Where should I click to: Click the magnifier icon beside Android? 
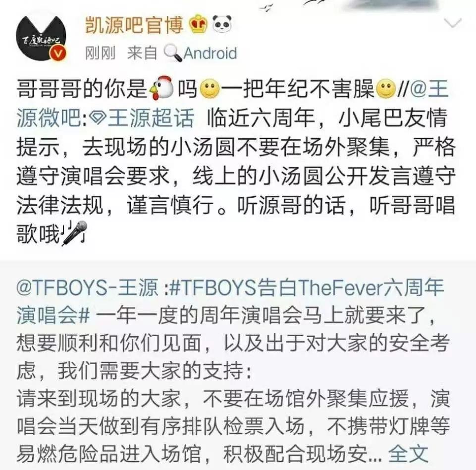pos(173,53)
